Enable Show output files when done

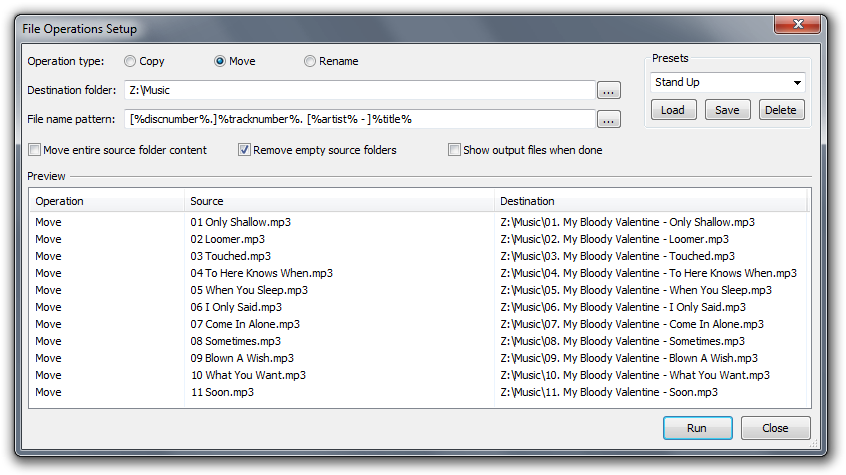coord(455,151)
